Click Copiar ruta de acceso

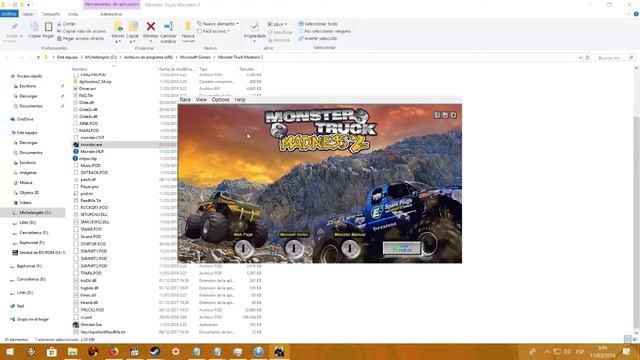81,31
